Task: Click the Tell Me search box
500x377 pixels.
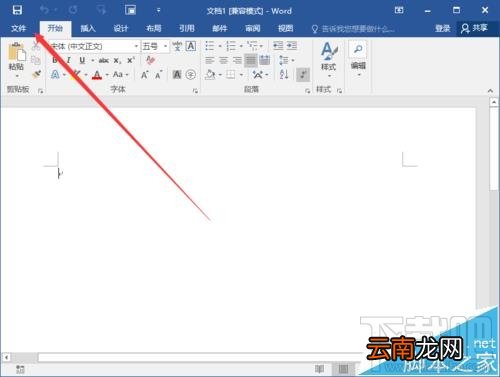Action: click(353, 29)
